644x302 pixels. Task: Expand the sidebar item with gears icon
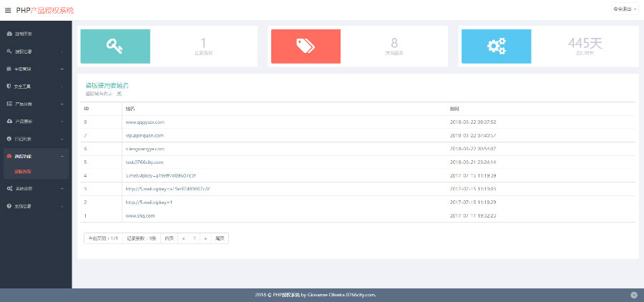coord(34,188)
